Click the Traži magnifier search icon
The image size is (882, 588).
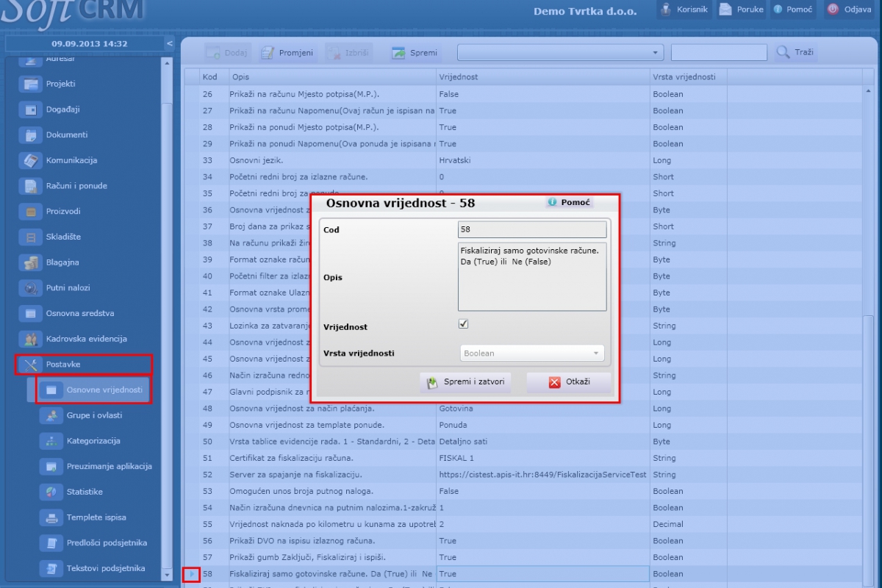784,52
